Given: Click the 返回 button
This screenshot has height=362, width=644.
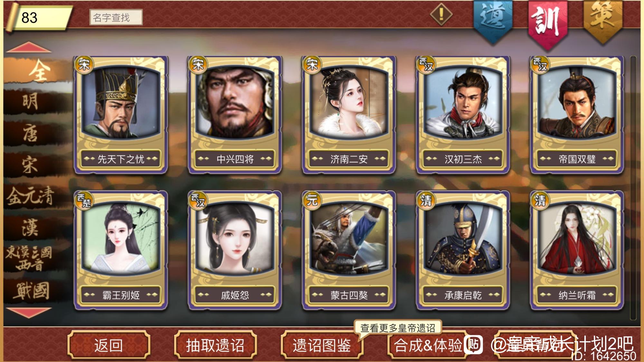Looking at the screenshot, I should pyautogui.click(x=109, y=345).
